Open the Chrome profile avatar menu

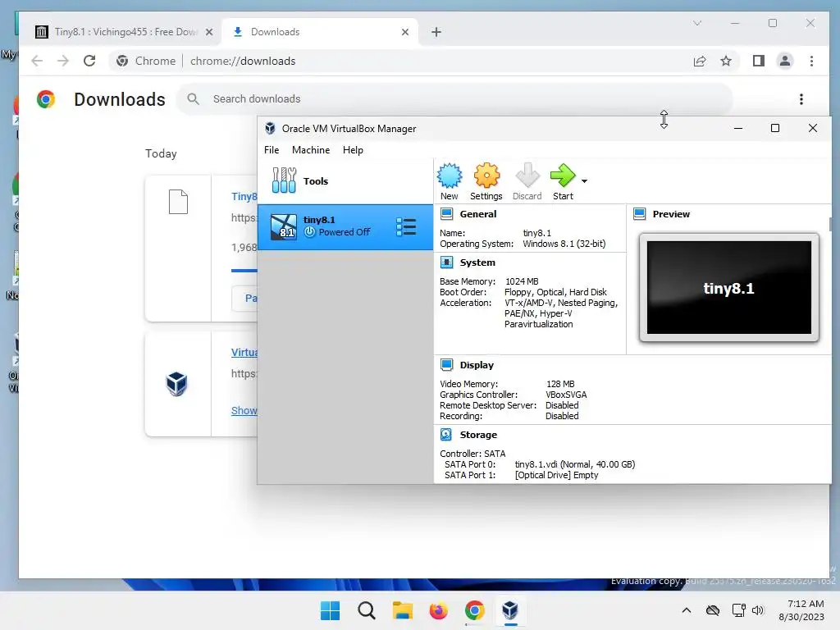[x=785, y=61]
